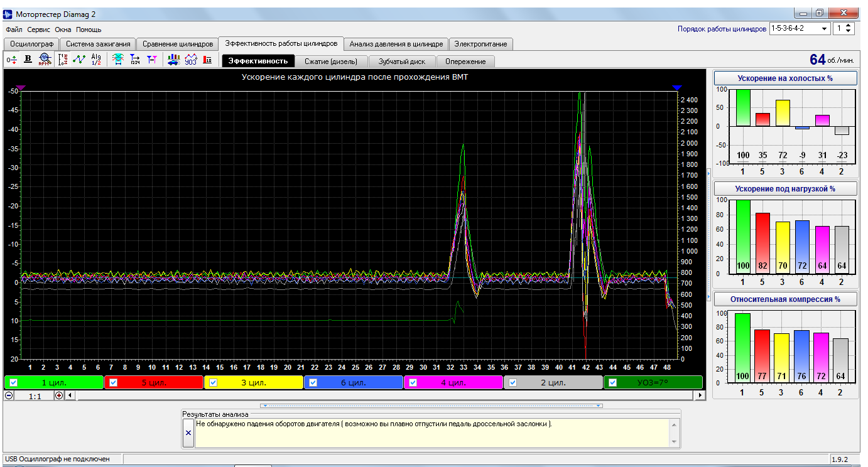
Task: Switch to the Сравнение цилиндров tab
Action: [x=178, y=44]
